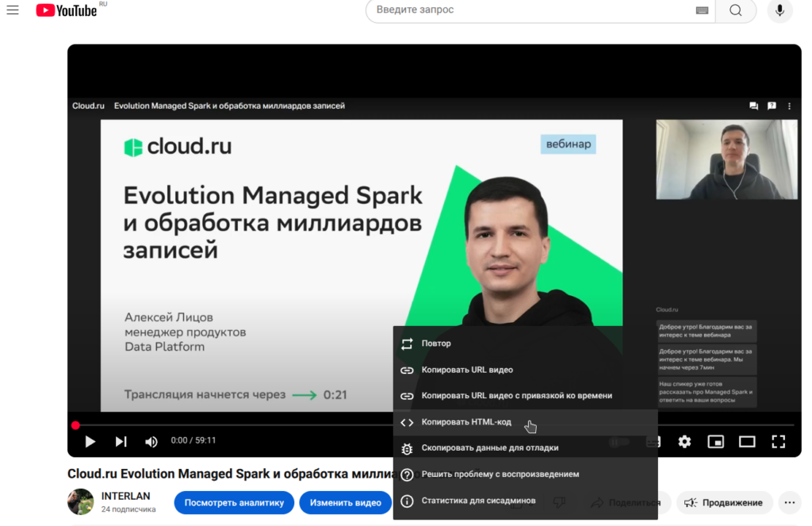Toggle the "Повтор" loop option

click(436, 344)
